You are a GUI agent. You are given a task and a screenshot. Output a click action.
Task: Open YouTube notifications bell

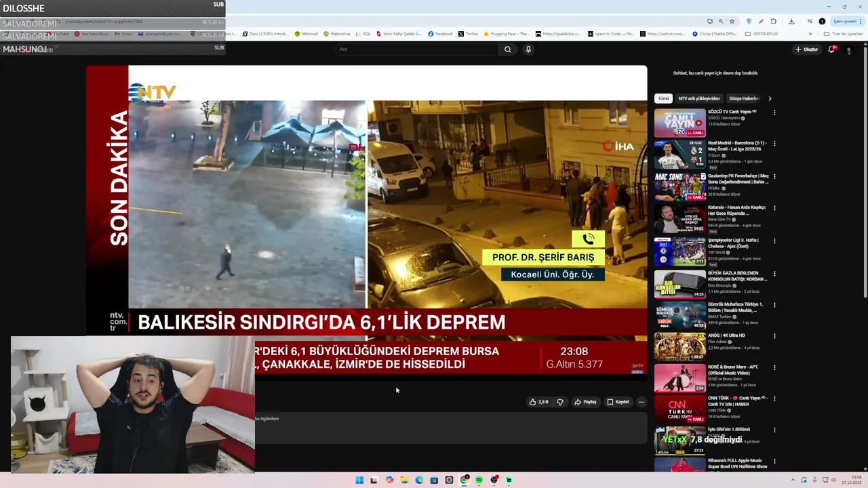point(832,49)
